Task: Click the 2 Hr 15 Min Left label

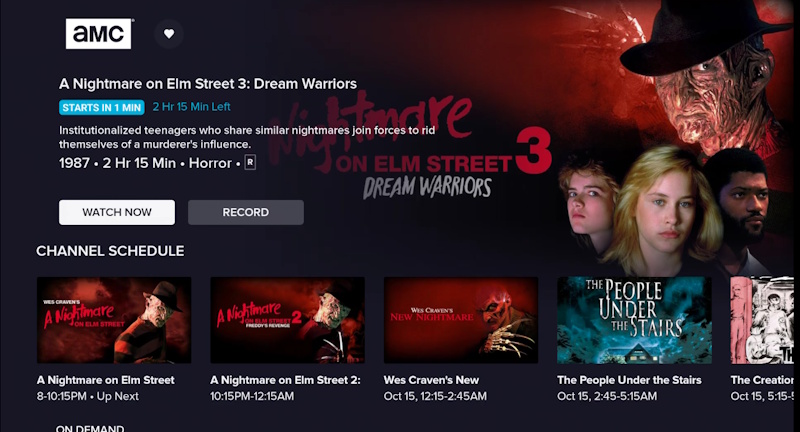Action: click(191, 107)
